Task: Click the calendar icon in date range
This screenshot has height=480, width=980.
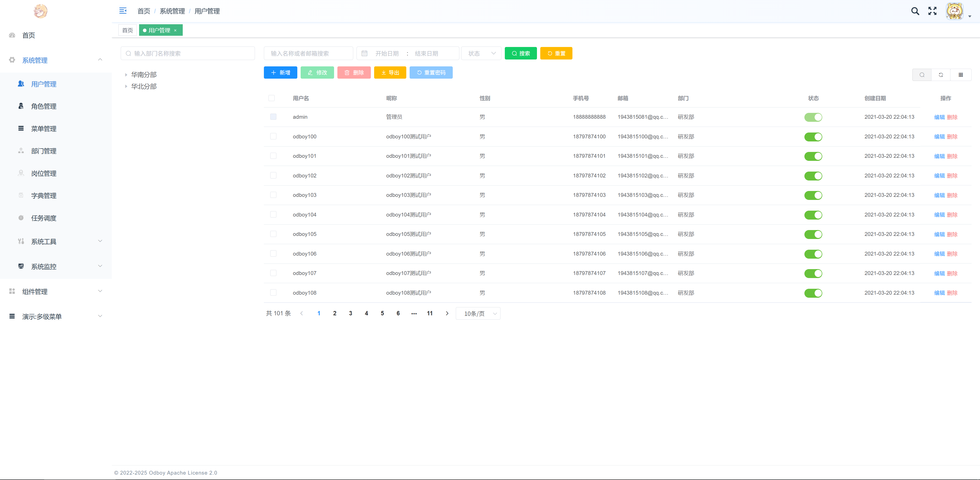Action: [x=364, y=53]
